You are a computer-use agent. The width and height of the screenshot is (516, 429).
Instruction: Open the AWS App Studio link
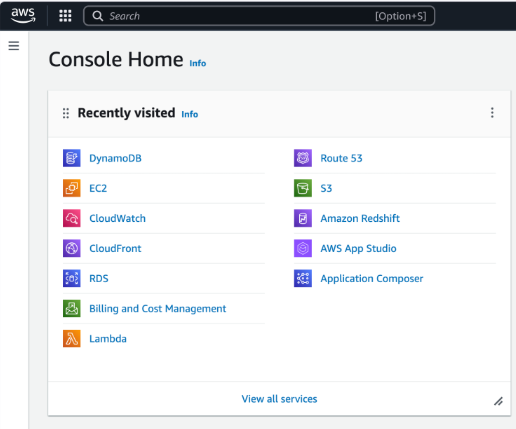pyautogui.click(x=358, y=248)
